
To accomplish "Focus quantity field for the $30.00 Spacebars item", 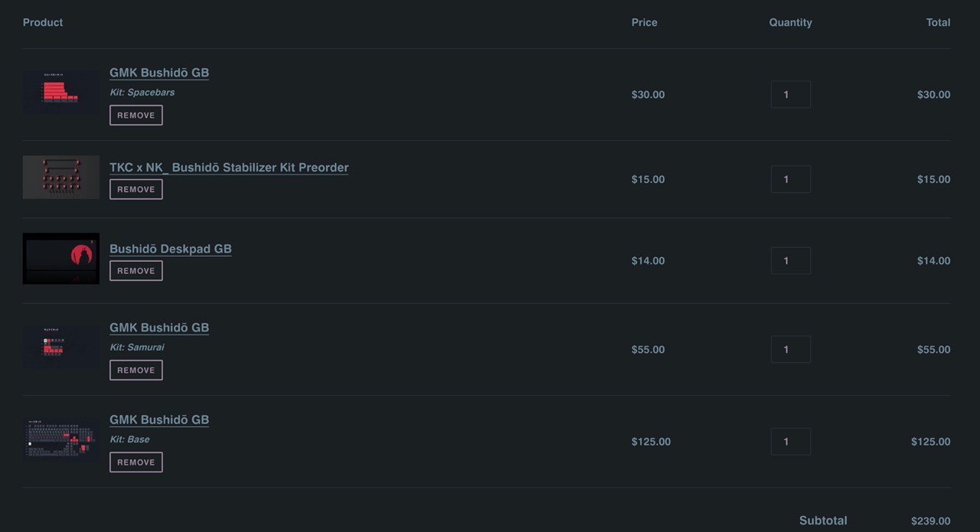I will pyautogui.click(x=791, y=95).
